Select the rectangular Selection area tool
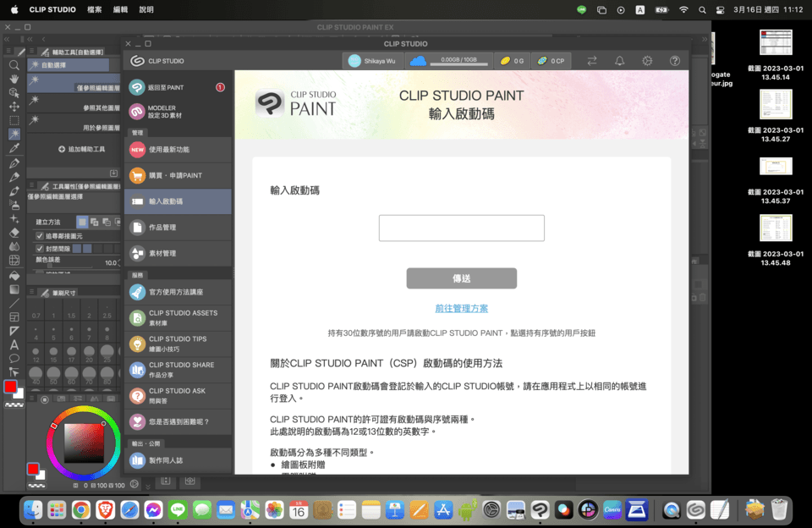Screen dimensions: 812x528 [14, 120]
